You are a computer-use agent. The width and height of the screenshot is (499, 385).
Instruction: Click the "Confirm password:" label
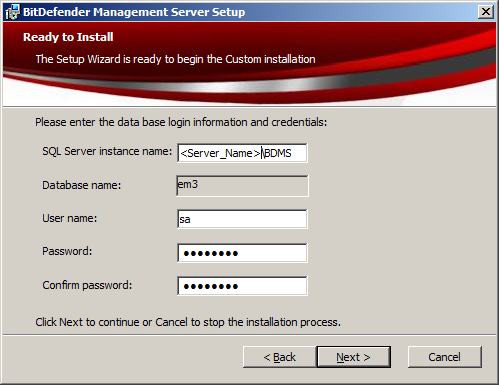pyautogui.click(x=87, y=285)
